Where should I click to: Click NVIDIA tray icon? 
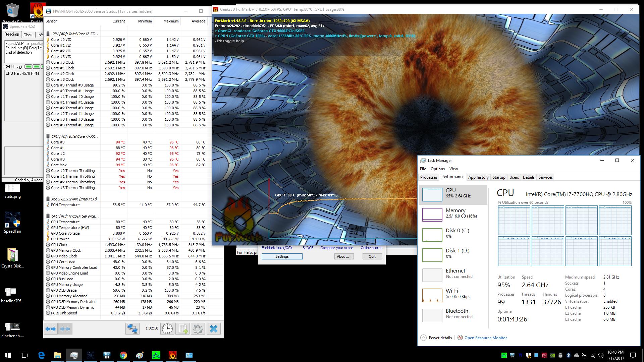coord(552,355)
